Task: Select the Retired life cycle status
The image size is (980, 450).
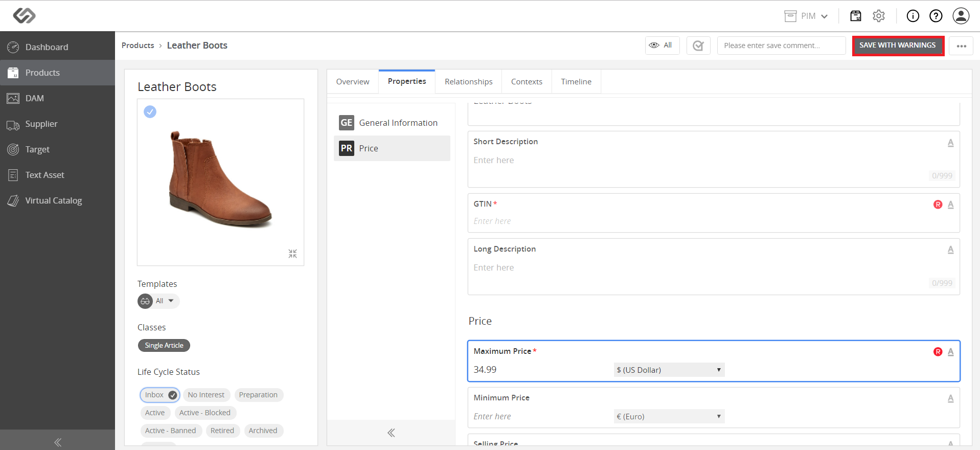Action: (x=222, y=431)
